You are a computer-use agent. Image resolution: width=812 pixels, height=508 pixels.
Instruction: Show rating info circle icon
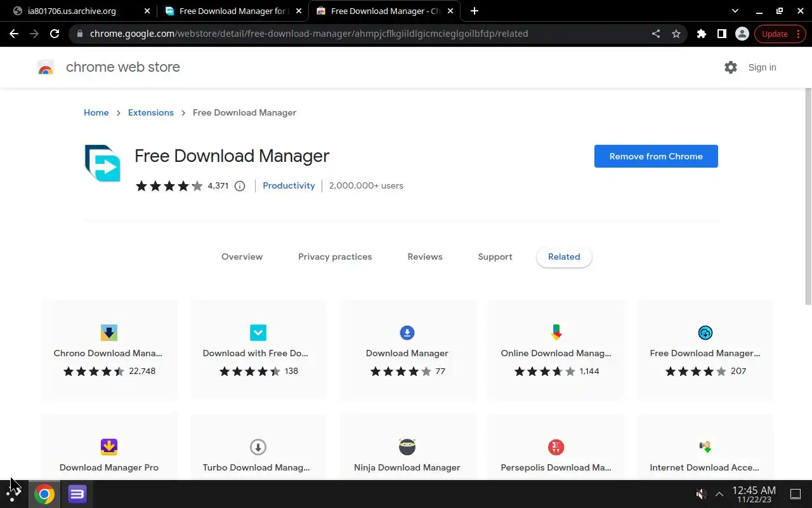click(240, 186)
